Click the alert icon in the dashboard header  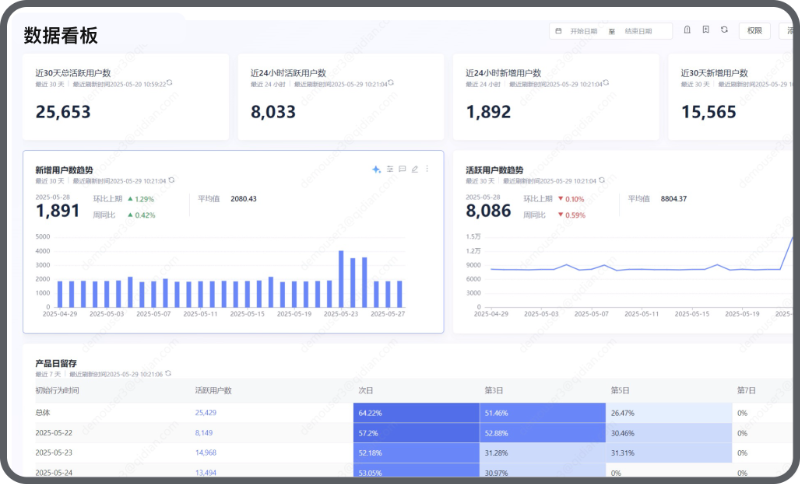coord(687,30)
